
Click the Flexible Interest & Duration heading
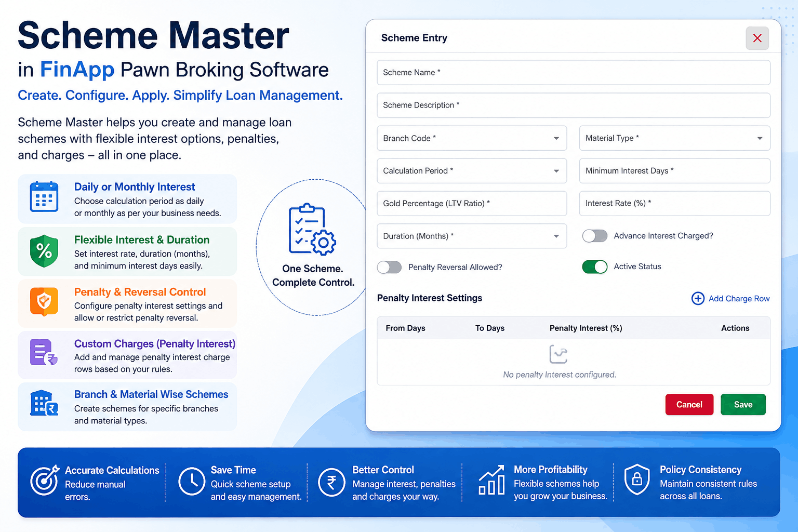pyautogui.click(x=142, y=240)
